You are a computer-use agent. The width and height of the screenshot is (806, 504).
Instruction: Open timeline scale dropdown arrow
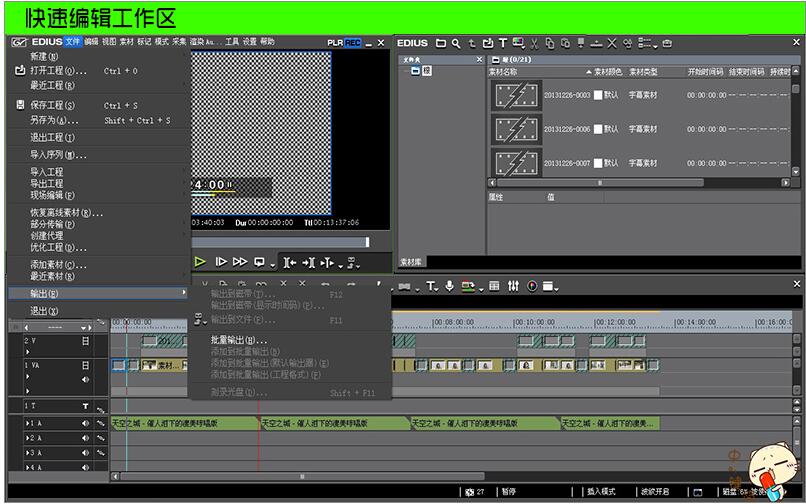pyautogui.click(x=83, y=328)
